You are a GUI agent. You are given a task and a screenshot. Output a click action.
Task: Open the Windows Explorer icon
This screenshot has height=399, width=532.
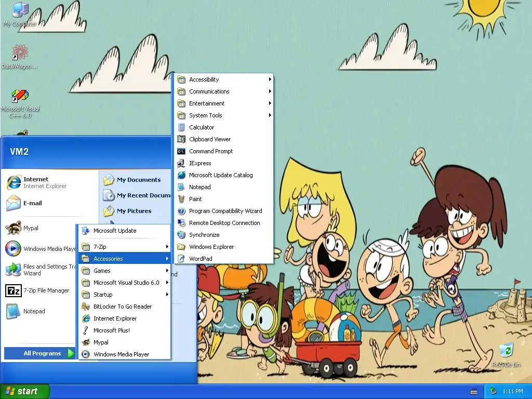181,247
